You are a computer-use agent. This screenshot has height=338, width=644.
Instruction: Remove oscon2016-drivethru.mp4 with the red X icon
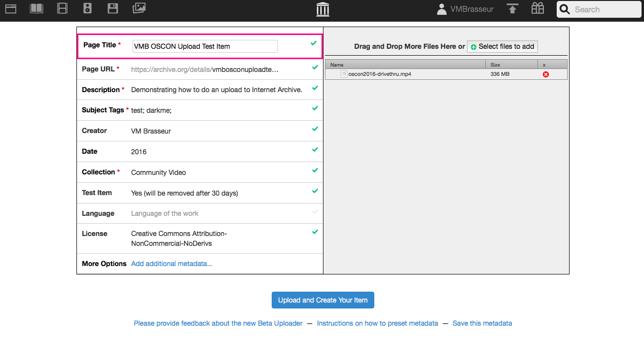546,74
